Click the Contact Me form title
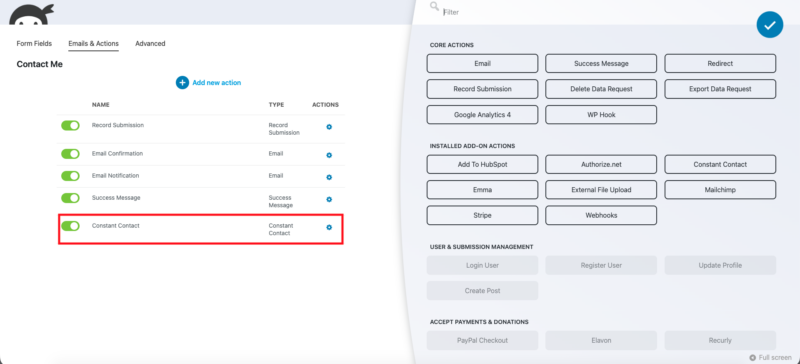 coord(39,65)
